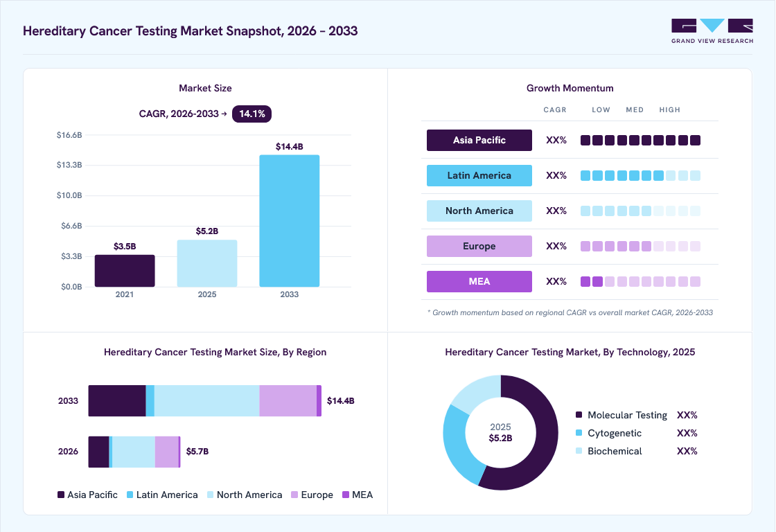This screenshot has height=532, width=776.
Task: Click the Asia Pacific segment in 2033 bar
Action: pos(117,401)
